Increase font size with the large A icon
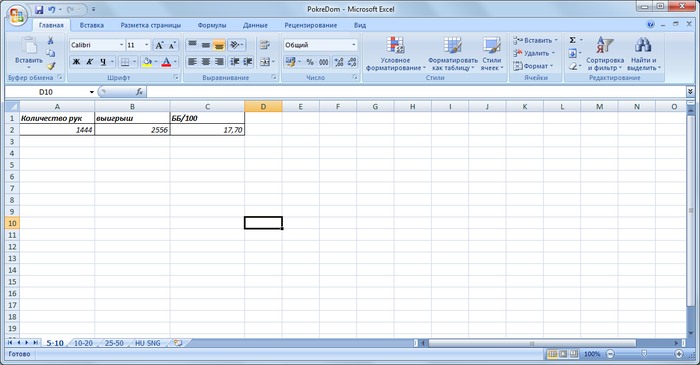Screen dimensions: 700x365 tap(159, 45)
